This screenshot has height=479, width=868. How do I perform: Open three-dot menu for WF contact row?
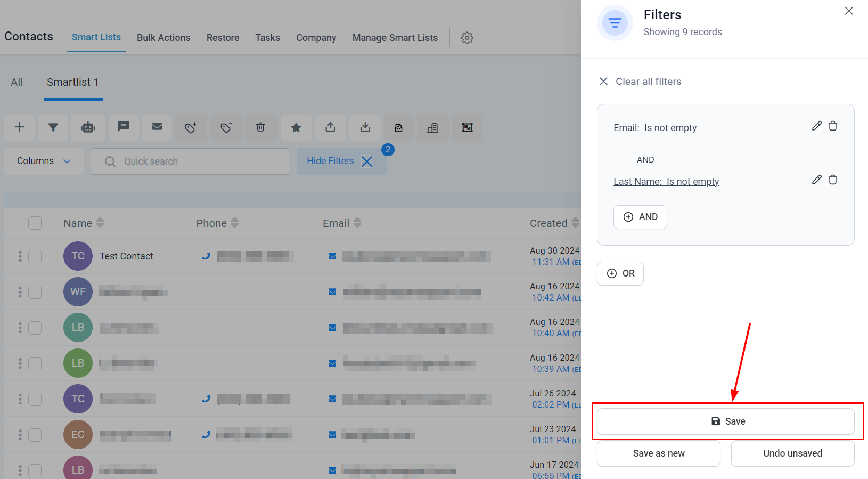(20, 292)
